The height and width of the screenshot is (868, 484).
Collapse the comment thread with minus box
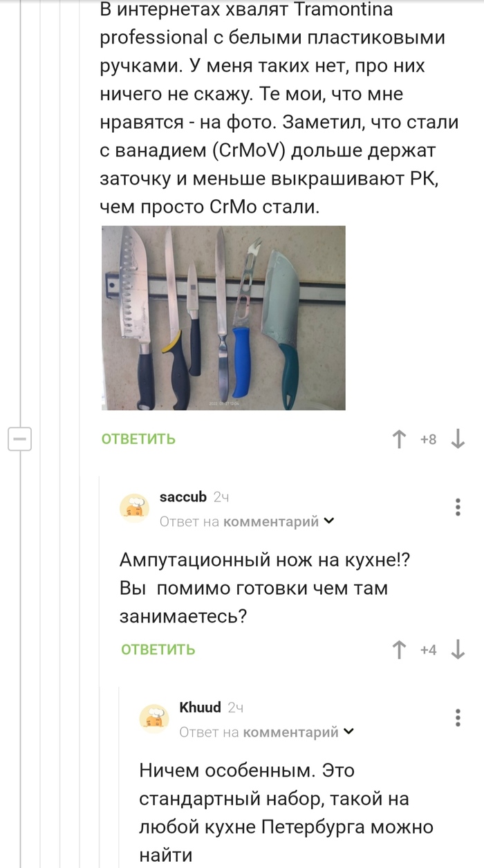coord(20,439)
